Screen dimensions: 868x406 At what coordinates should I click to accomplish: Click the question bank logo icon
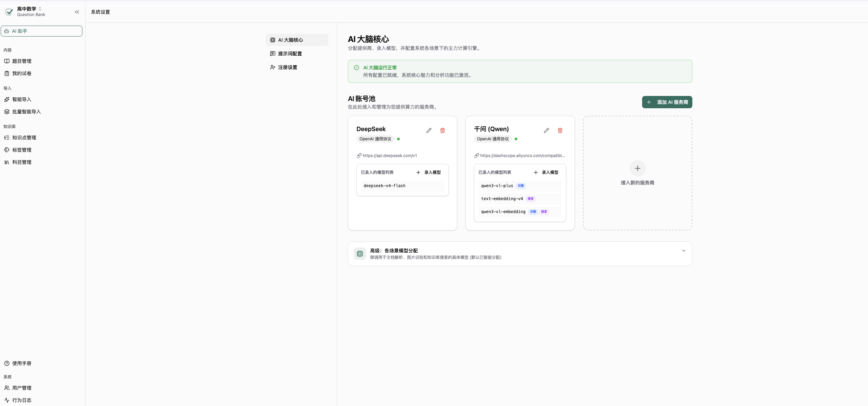(9, 12)
